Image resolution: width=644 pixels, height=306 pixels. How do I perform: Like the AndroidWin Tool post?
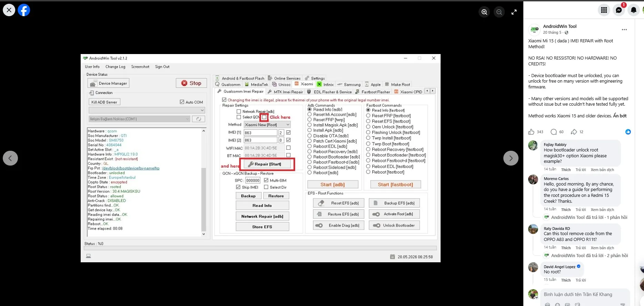tap(531, 132)
